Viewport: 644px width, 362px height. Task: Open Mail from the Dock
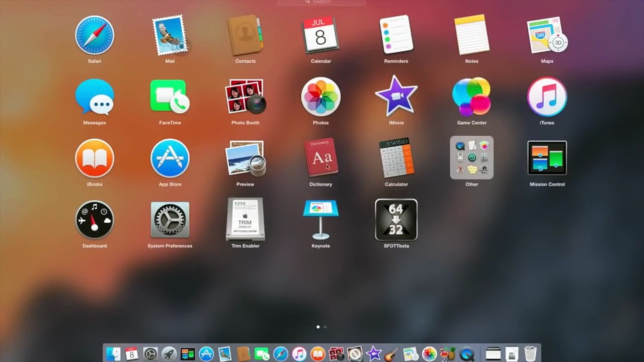point(225,354)
